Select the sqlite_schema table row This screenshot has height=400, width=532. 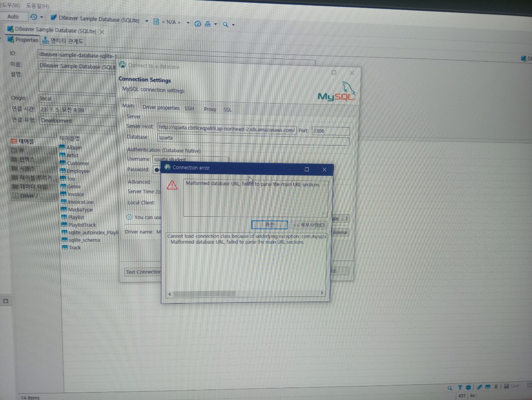[84, 240]
